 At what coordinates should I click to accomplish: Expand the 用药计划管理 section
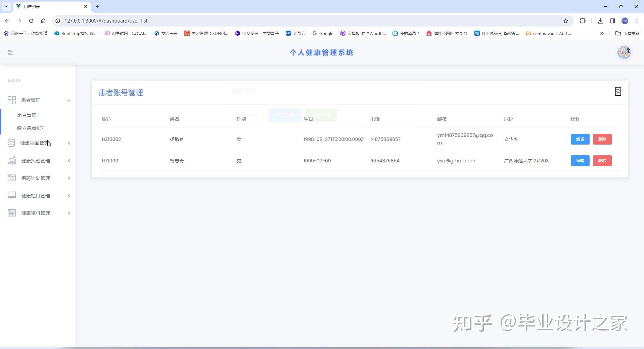(x=69, y=178)
